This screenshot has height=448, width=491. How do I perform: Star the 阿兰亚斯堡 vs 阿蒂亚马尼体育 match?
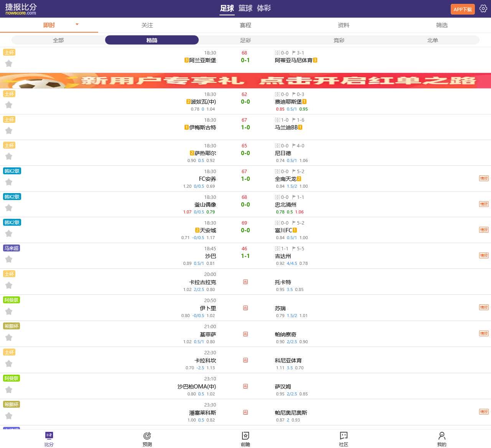coord(9,64)
